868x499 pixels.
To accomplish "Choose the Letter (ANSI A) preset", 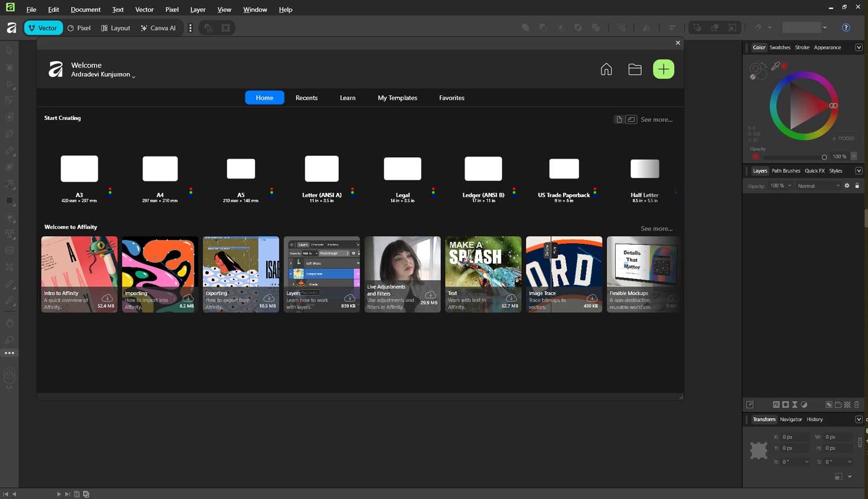I will pyautogui.click(x=322, y=178).
